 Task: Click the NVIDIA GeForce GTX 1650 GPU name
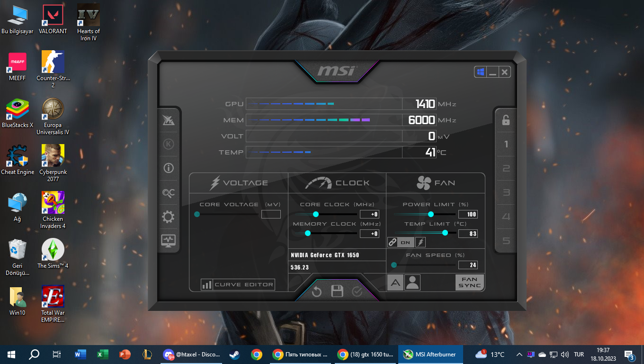[325, 255]
